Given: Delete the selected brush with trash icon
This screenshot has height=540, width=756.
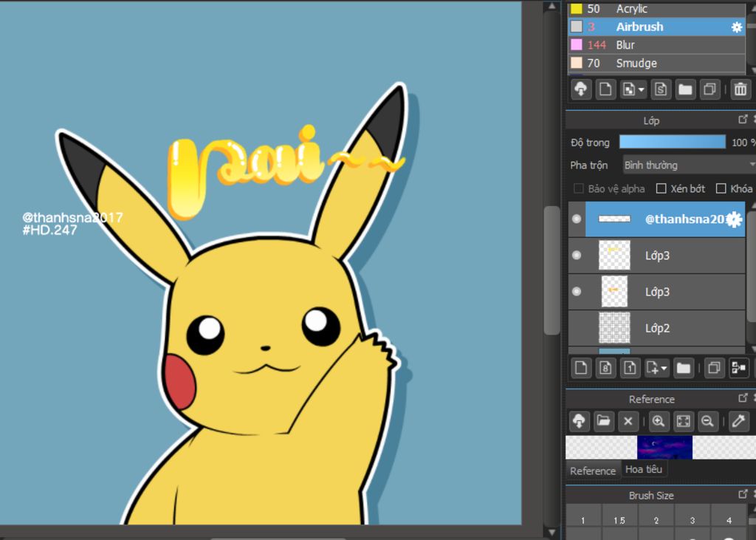Looking at the screenshot, I should (740, 89).
